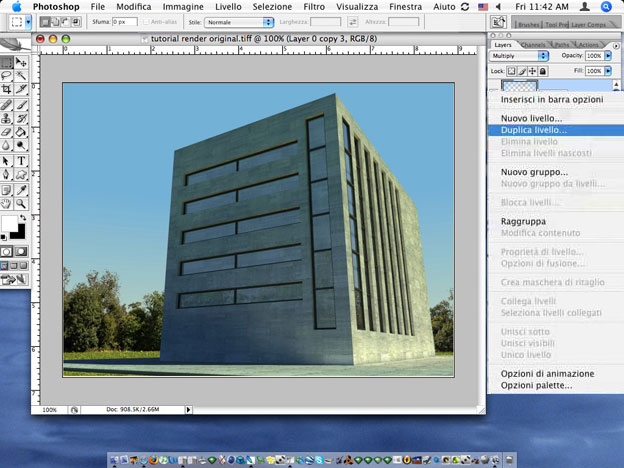
Task: Click the foreground color swatch
Action: pyautogui.click(x=8, y=223)
